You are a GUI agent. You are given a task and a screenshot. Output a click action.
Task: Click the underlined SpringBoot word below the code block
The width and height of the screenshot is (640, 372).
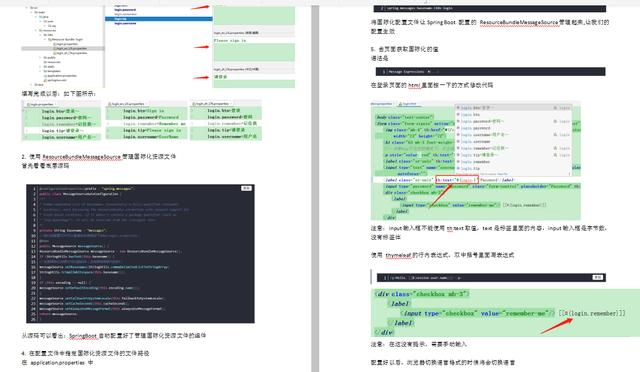click(x=82, y=336)
